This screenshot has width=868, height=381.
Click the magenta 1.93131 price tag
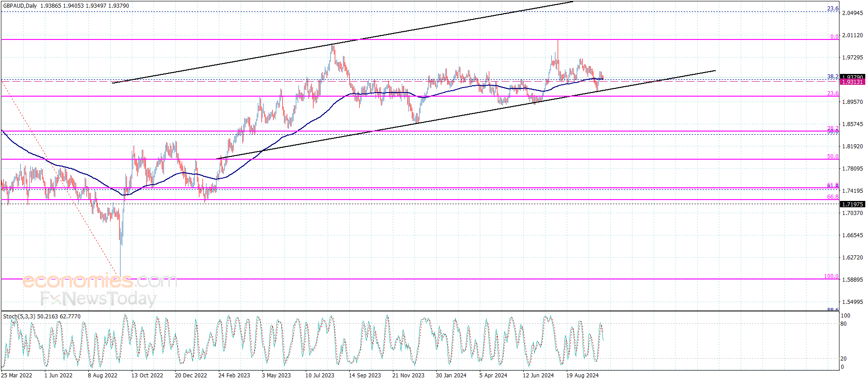[853, 82]
